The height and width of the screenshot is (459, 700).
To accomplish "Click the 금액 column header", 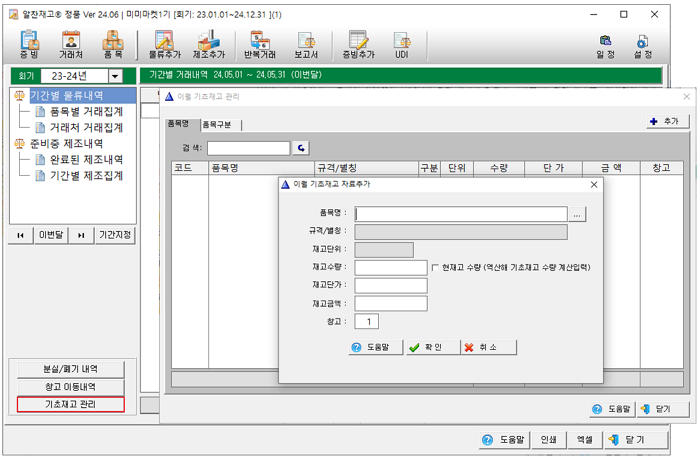I will (611, 168).
